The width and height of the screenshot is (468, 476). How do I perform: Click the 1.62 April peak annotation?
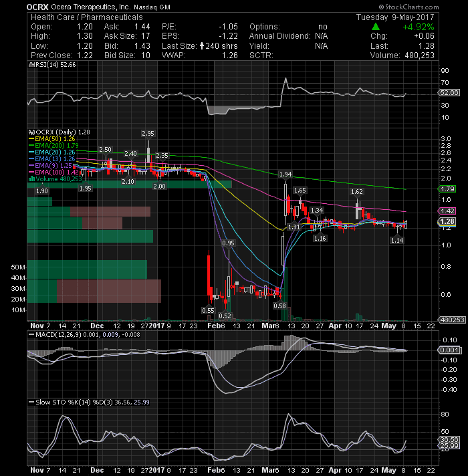[x=356, y=192]
